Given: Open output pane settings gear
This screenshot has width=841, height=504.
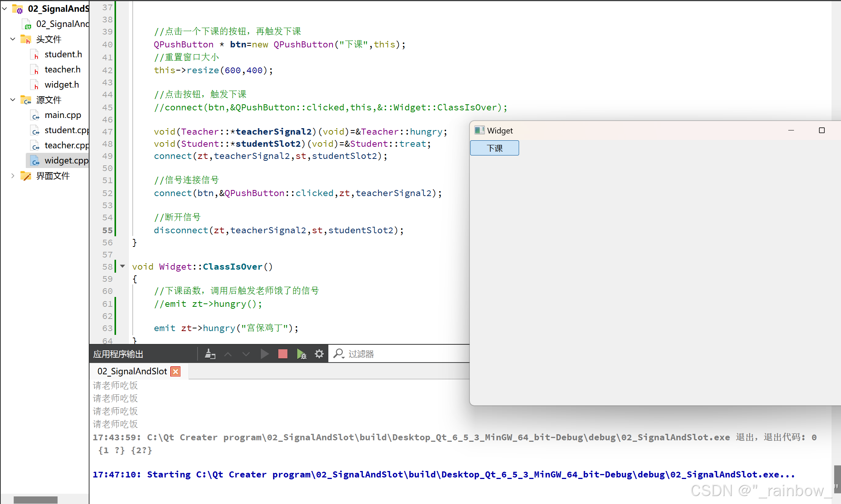Looking at the screenshot, I should [x=319, y=354].
